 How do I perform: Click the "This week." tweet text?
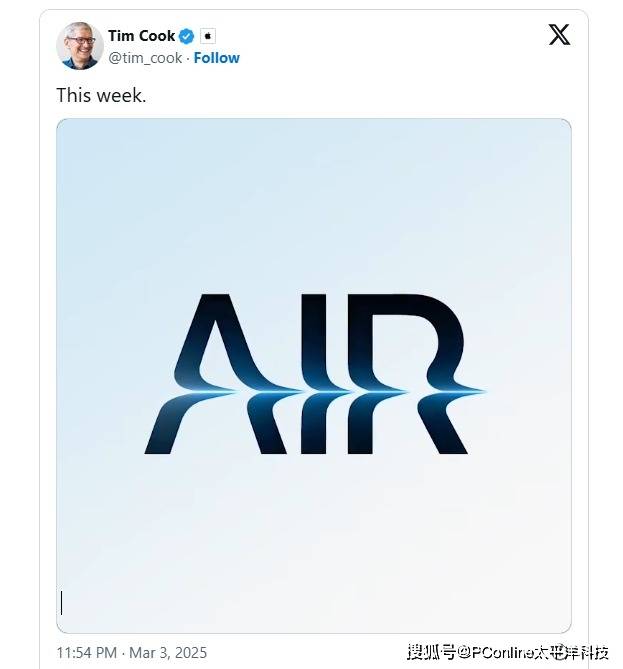tap(101, 95)
